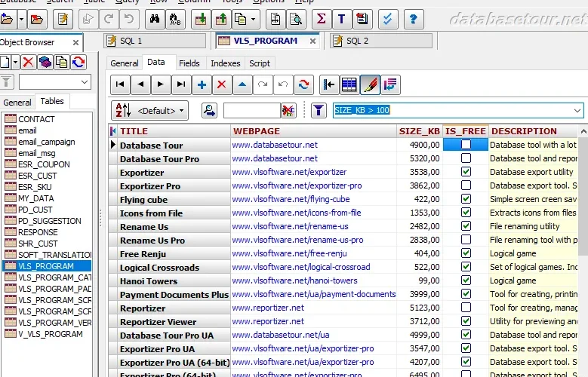Expand the SIZE_KB filter expression dropdown
Screen dimensions: 588x377
(x=577, y=111)
